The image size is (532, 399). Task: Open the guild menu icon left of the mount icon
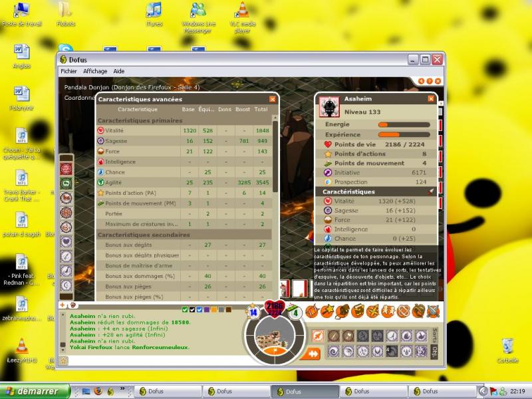403,311
